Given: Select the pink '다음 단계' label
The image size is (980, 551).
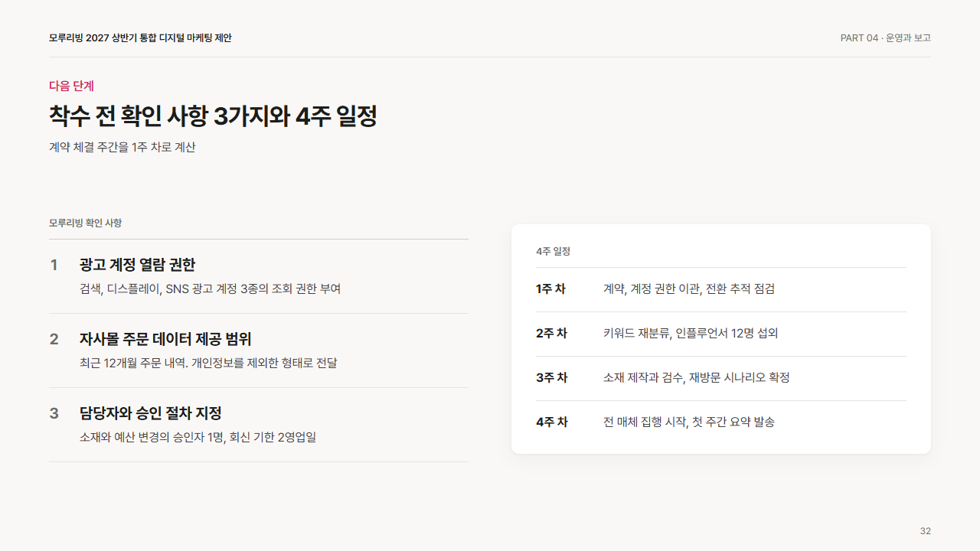Looking at the screenshot, I should [x=72, y=86].
